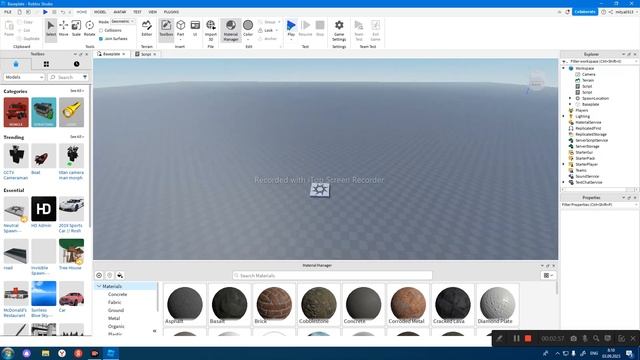Click See All beside Categories
This screenshot has width=640, height=360.
[x=77, y=91]
